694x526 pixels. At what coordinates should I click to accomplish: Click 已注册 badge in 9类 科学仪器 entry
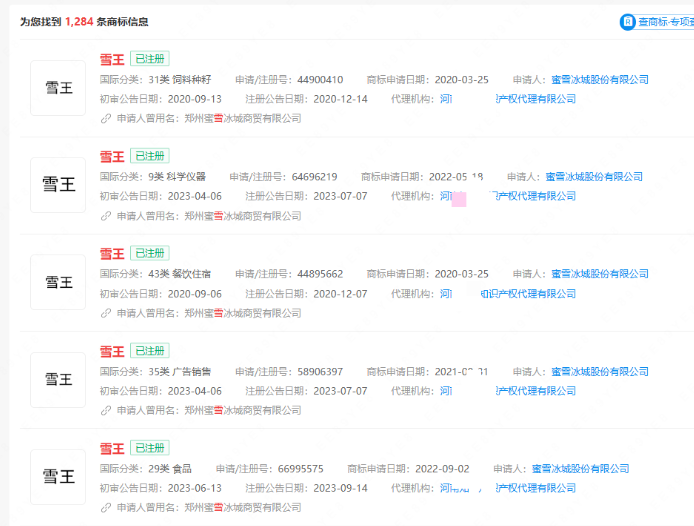tap(150, 156)
